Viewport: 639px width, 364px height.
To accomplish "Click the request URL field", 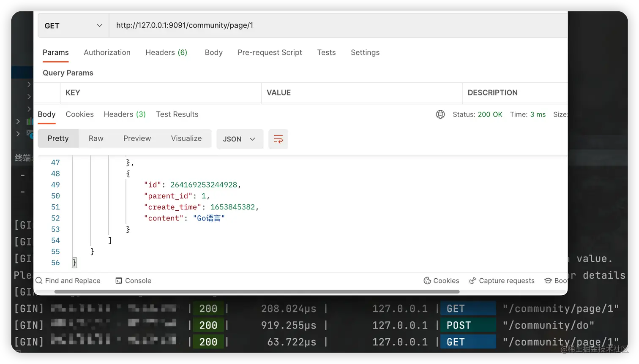I will [338, 26].
